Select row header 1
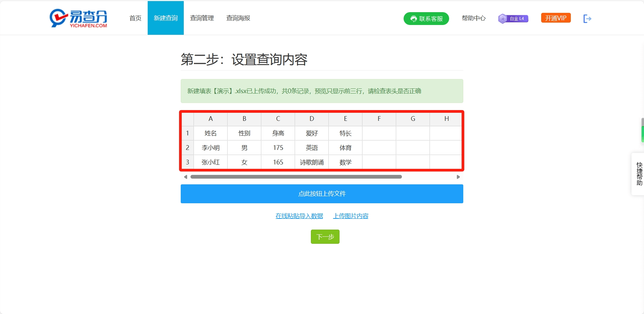Image resolution: width=644 pixels, height=314 pixels. click(x=187, y=133)
